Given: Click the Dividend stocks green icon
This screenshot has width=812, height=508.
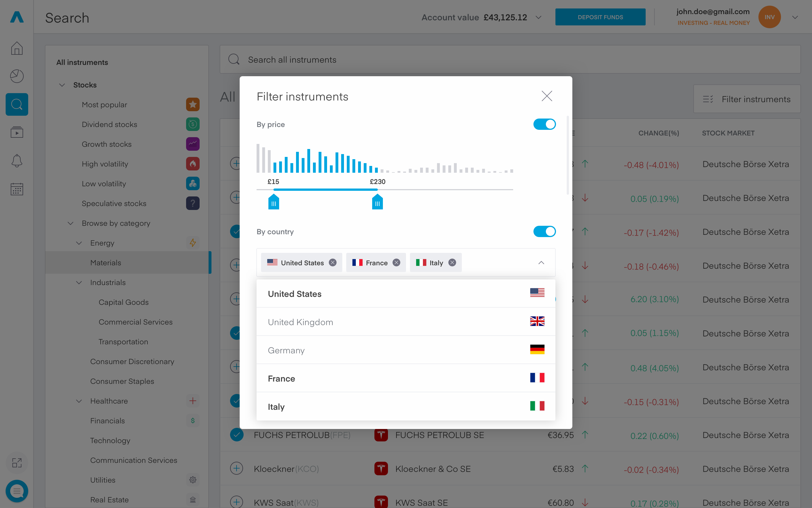Looking at the screenshot, I should coord(193,124).
